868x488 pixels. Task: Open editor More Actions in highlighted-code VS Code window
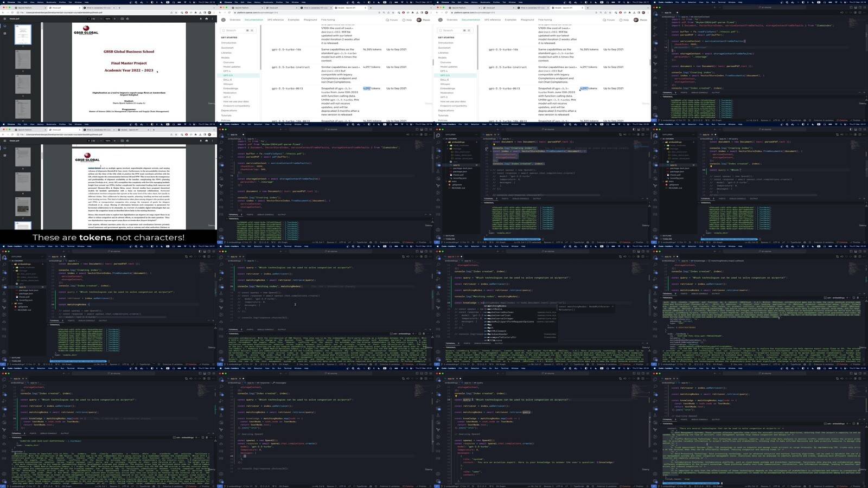tap(648, 135)
